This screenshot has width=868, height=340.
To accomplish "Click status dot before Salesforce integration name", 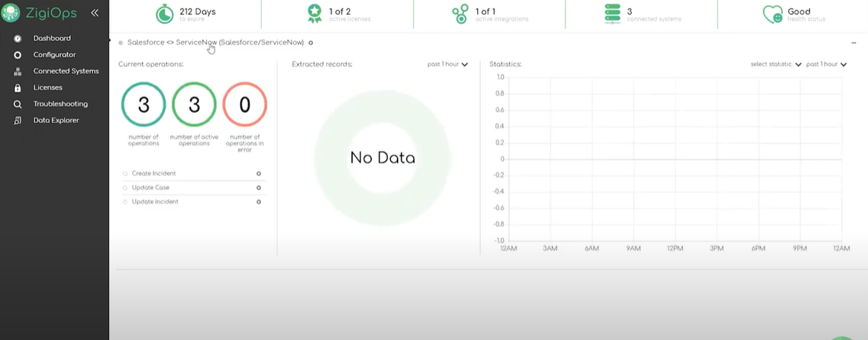I will (120, 42).
